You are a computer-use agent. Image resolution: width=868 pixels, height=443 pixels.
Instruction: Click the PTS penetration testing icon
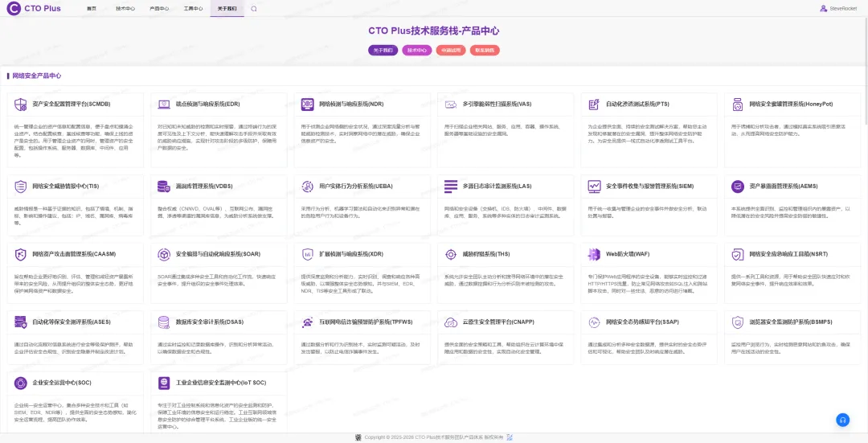594,104
